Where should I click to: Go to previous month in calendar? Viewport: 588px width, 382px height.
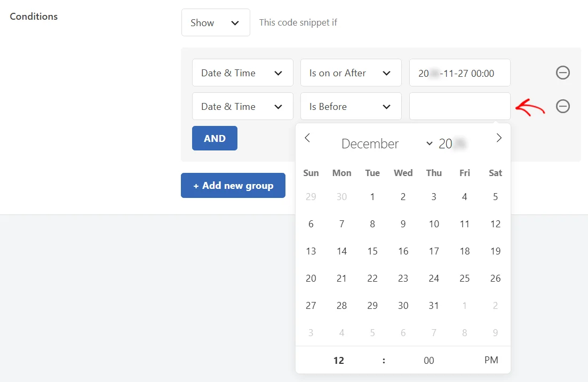[307, 138]
